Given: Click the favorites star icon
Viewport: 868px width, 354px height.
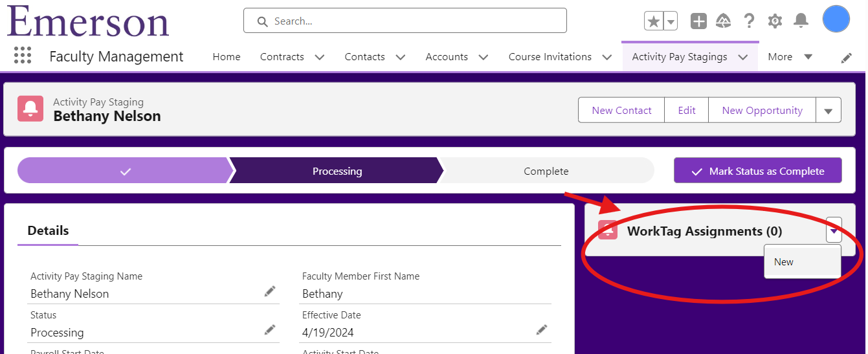Looking at the screenshot, I should tap(654, 21).
